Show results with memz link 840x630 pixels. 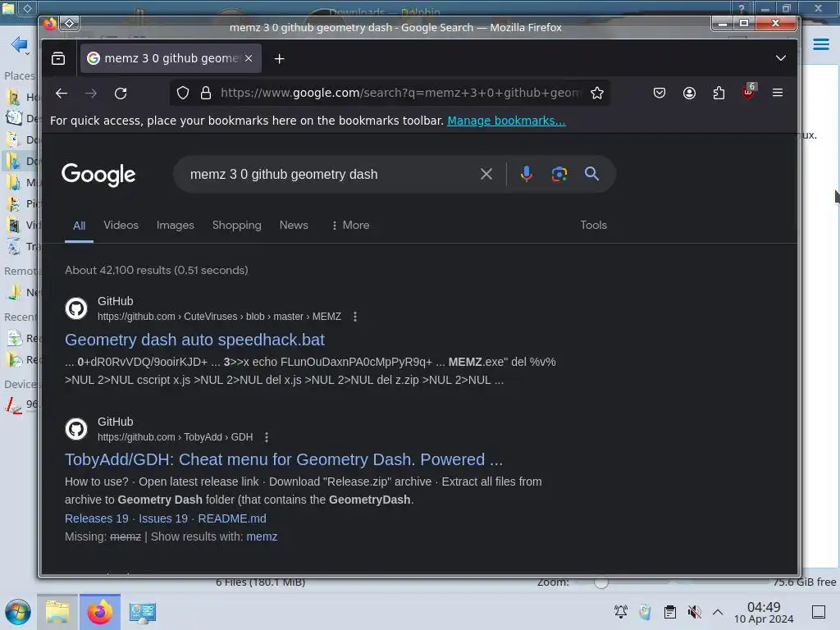(x=262, y=536)
